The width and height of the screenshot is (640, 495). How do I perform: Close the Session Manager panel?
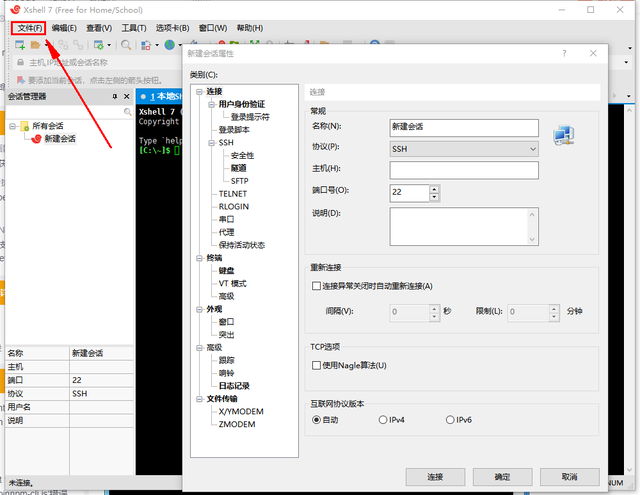pos(127,96)
